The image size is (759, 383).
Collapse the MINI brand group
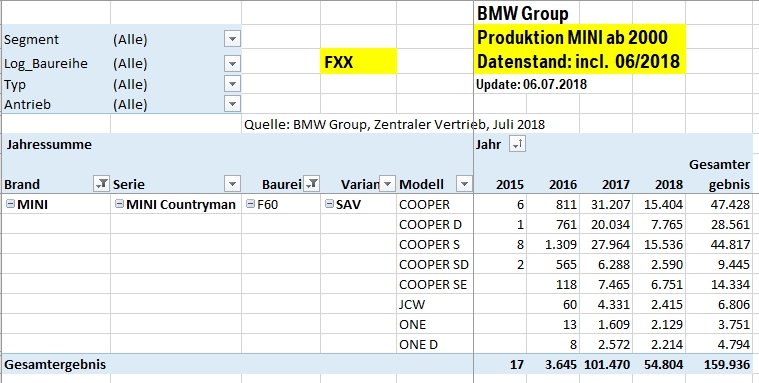[10, 204]
